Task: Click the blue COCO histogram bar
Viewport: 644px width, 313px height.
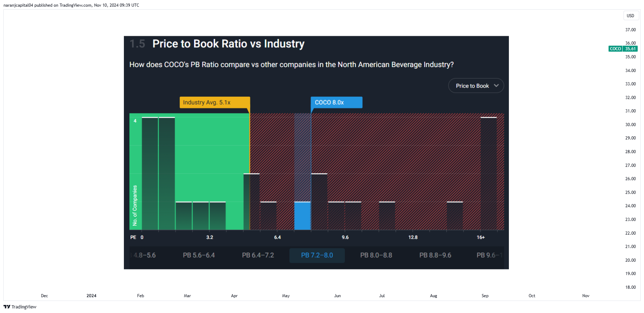Action: tap(302, 216)
